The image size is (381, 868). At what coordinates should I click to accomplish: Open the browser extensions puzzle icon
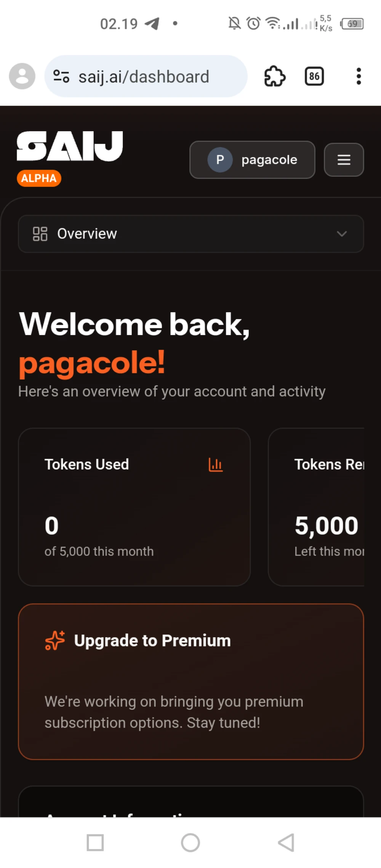[274, 77]
